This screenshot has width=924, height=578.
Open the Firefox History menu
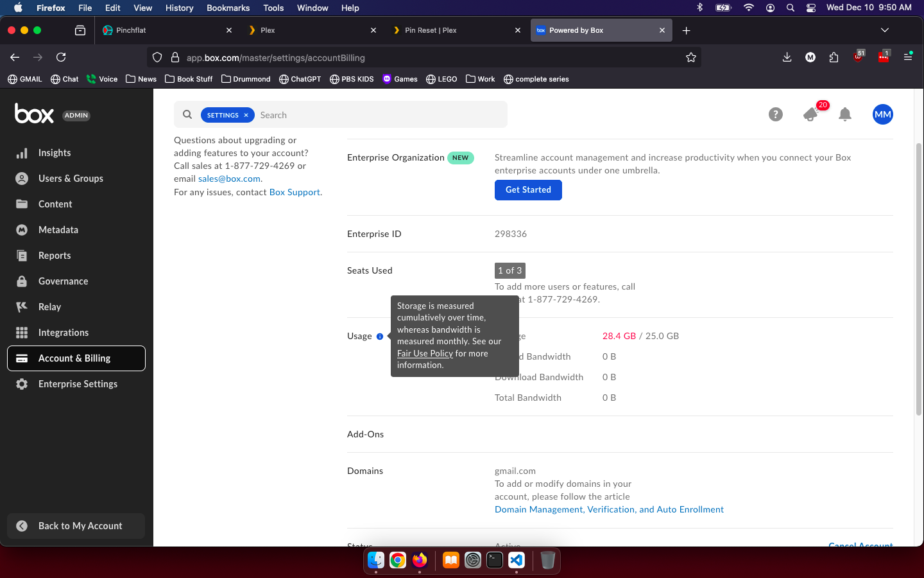[x=179, y=8]
